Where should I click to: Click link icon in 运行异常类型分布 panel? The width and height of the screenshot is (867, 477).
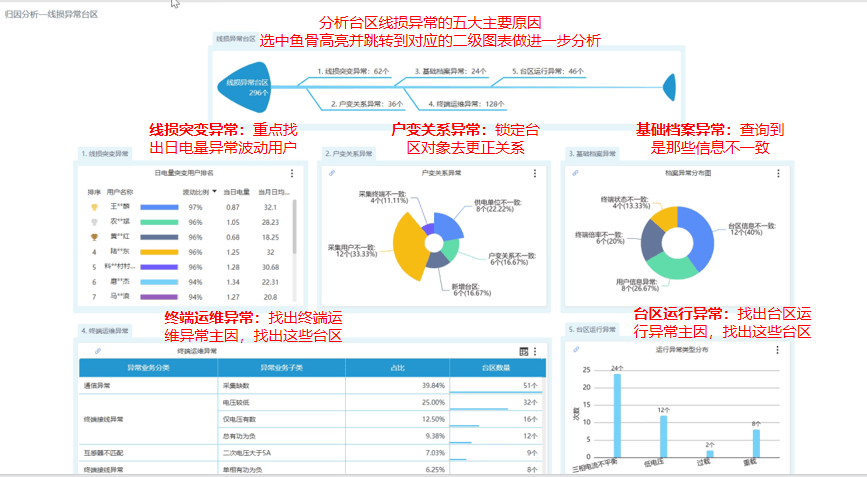point(574,351)
